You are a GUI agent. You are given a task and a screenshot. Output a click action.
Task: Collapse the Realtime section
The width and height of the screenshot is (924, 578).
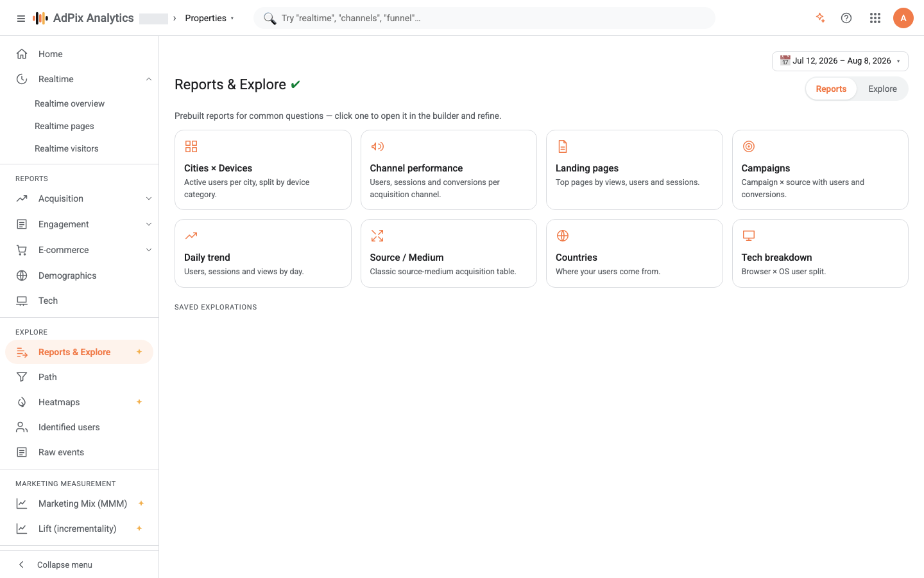[149, 79]
